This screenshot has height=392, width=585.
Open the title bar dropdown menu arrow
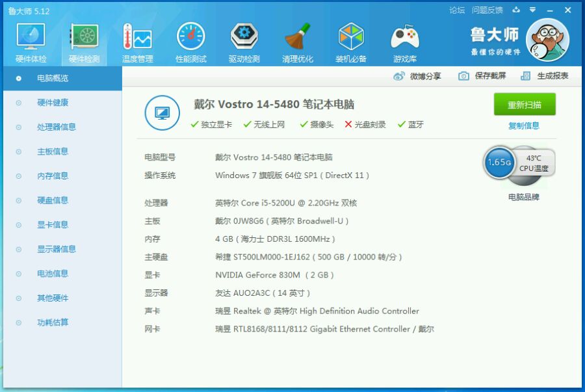533,10
